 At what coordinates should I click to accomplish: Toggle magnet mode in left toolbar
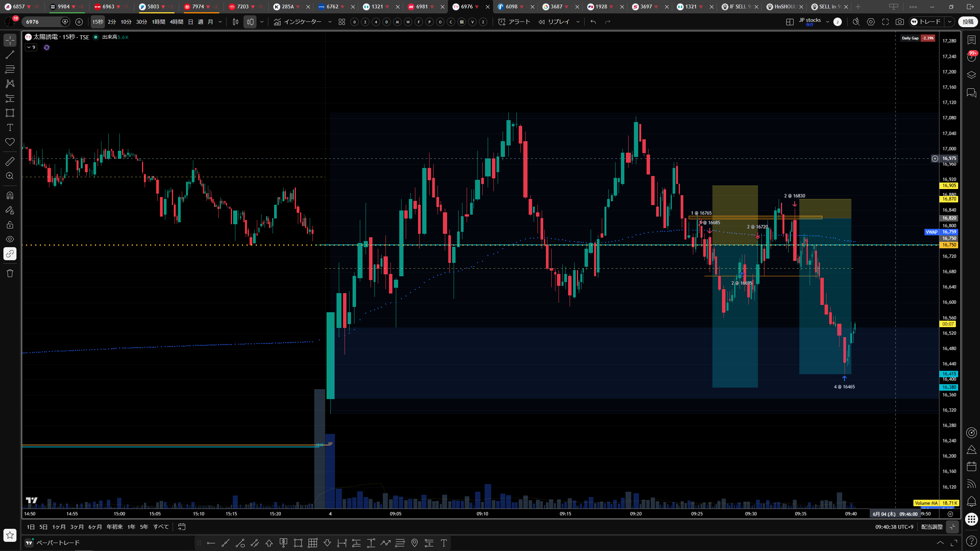pos(10,196)
